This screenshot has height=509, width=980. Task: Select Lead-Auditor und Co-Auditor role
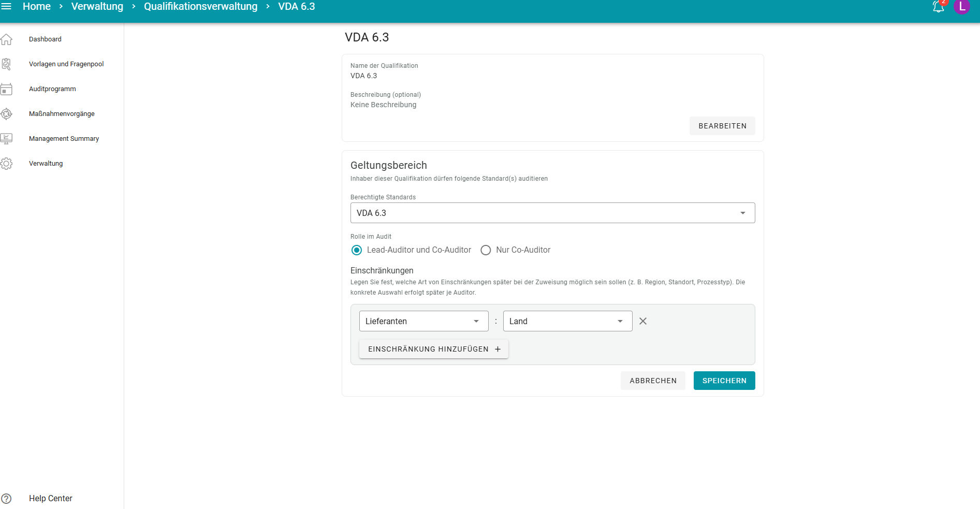pyautogui.click(x=357, y=250)
